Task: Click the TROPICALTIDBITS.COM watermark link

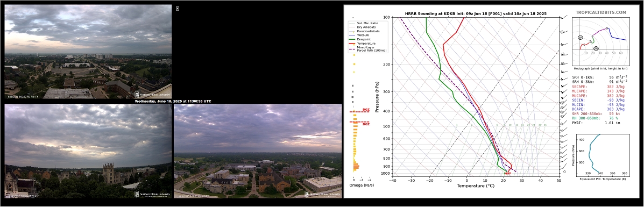Action: pyautogui.click(x=601, y=13)
